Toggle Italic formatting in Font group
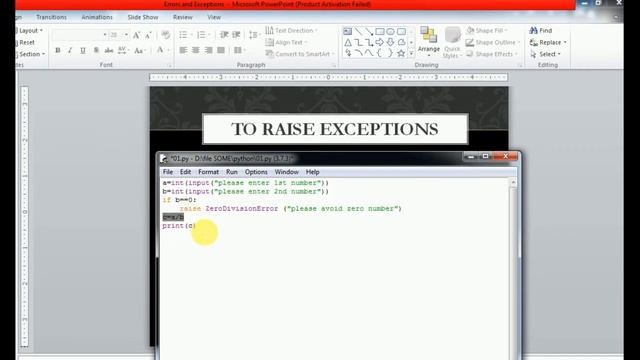 [70, 50]
